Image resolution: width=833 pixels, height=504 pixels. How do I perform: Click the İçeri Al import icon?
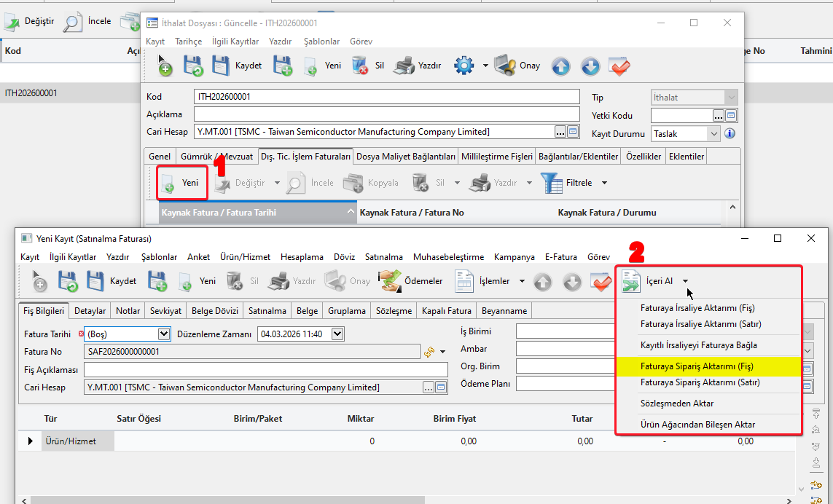629,280
